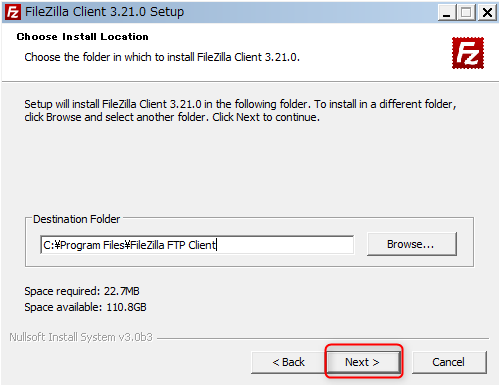
Task: Close the FileZilla Setup window
Action: (487, 13)
